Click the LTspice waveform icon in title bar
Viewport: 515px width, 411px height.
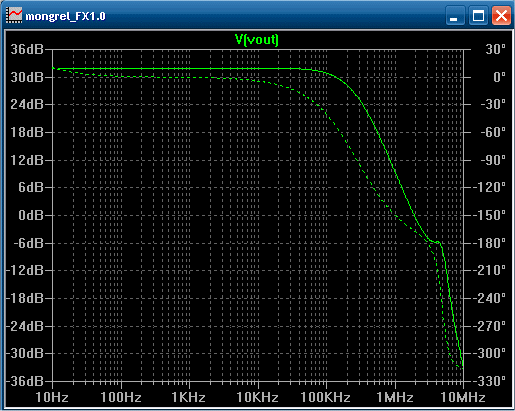coord(14,15)
